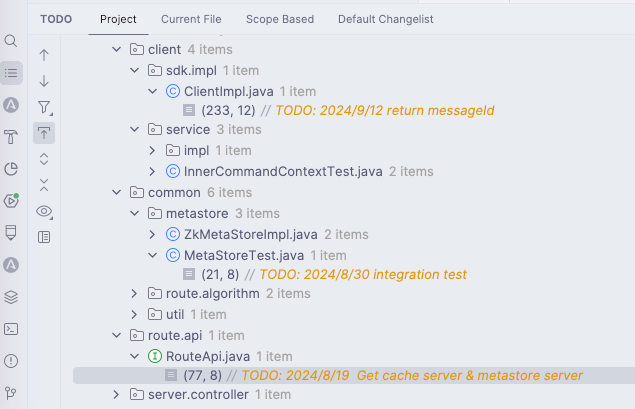The width and height of the screenshot is (635, 409).
Task: Toggle the group-by layout icon
Action: click(44, 237)
